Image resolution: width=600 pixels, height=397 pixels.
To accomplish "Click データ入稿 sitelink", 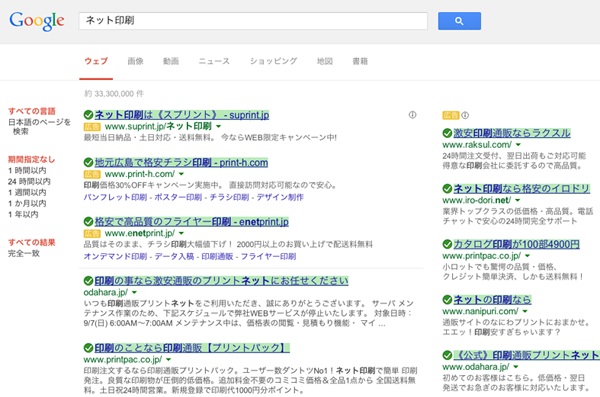I will pyautogui.click(x=174, y=256).
